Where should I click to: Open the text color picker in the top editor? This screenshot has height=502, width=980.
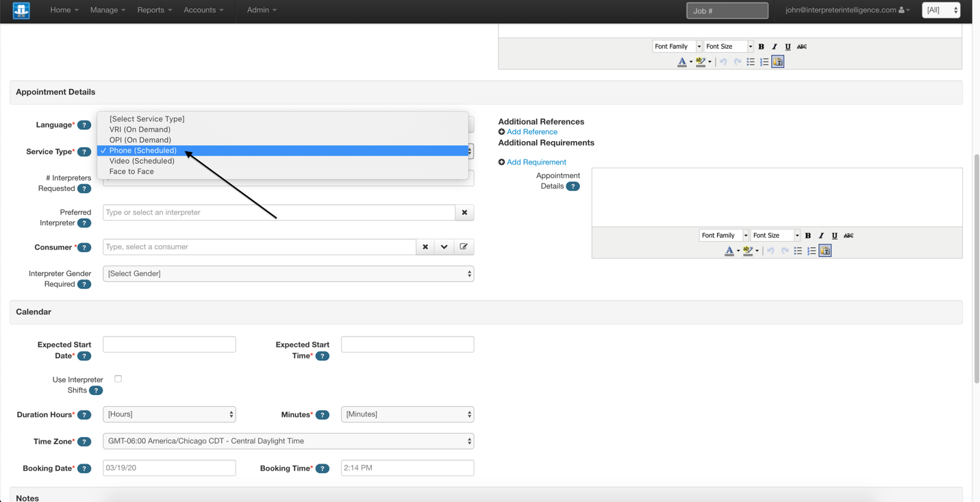683,62
